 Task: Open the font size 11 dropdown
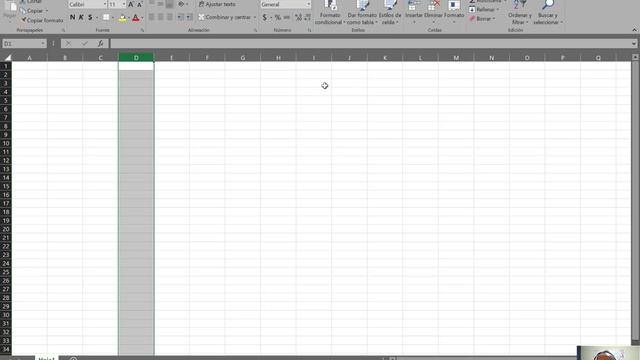[124, 4]
